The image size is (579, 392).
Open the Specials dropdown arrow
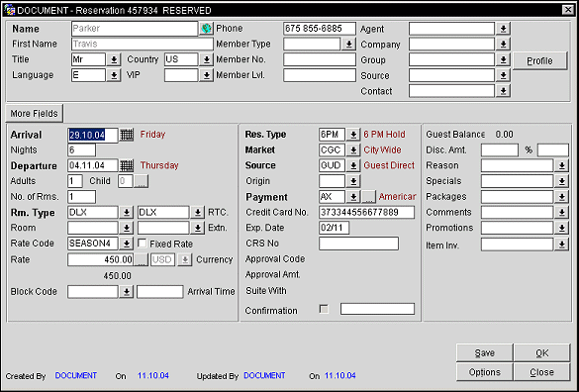[561, 181]
